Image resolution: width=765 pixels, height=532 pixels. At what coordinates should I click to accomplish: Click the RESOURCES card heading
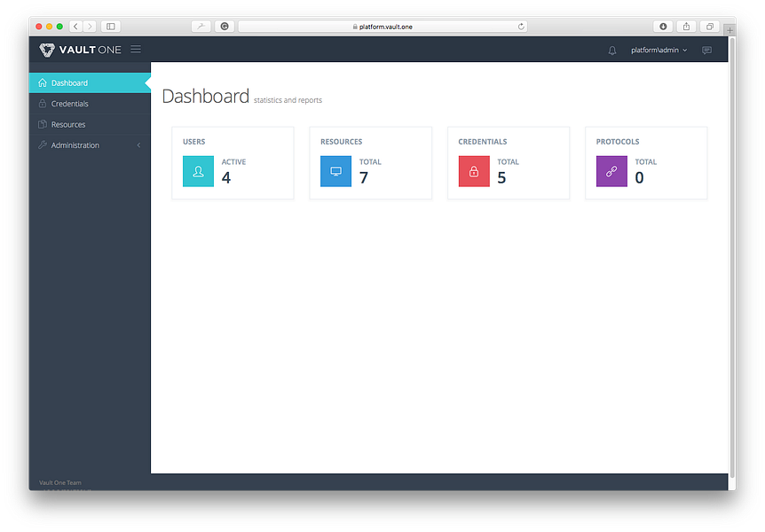[341, 141]
